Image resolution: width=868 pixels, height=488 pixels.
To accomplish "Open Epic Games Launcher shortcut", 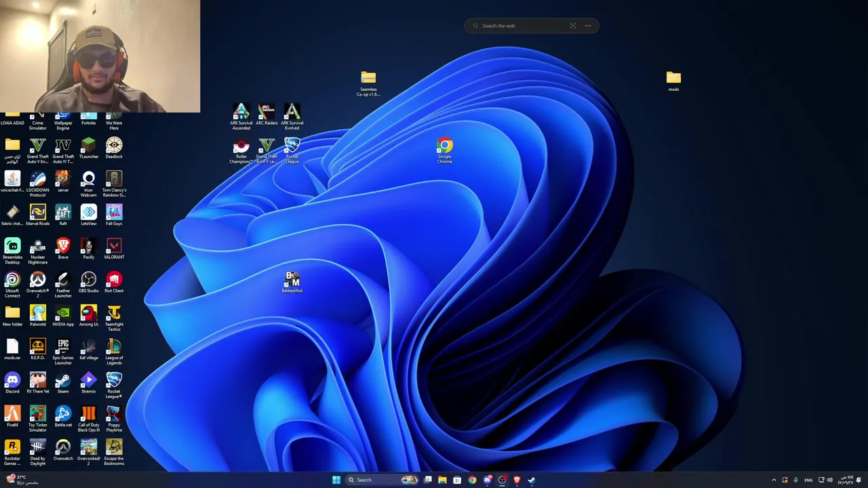I will click(63, 352).
